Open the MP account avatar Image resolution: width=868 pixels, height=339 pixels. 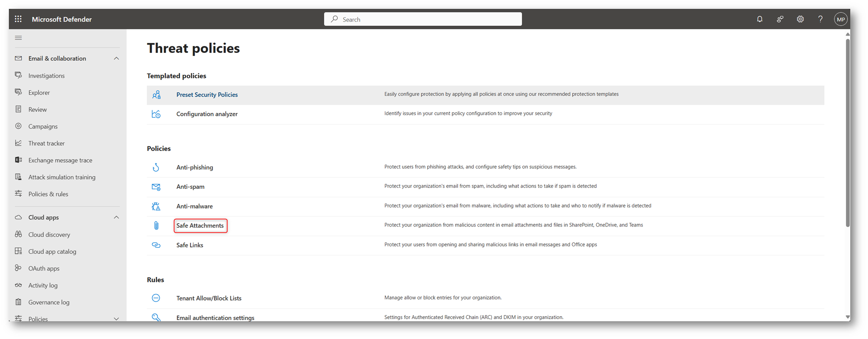coord(841,19)
